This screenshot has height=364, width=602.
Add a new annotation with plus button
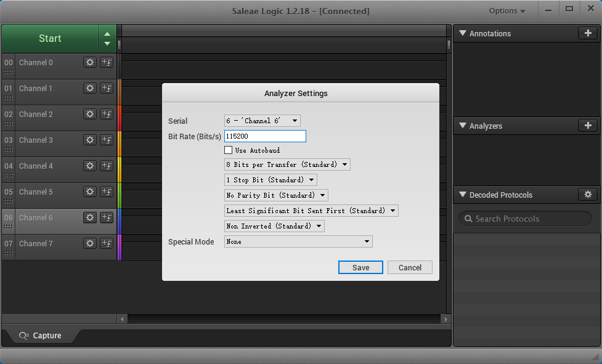[588, 33]
